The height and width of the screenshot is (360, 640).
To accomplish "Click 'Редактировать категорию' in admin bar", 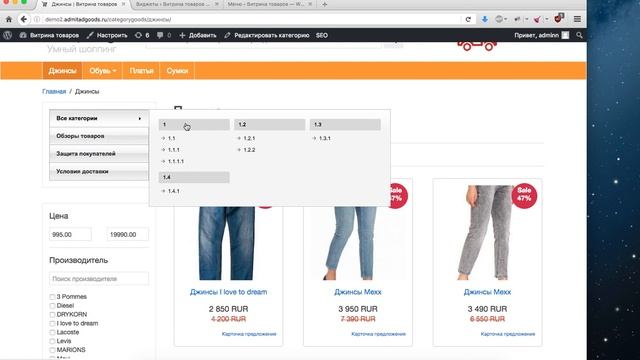I will [x=267, y=35].
